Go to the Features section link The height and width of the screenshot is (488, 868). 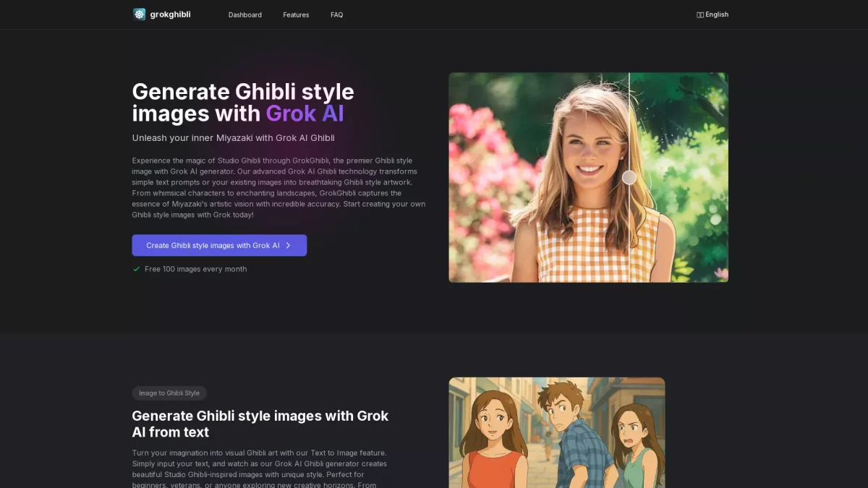click(x=296, y=15)
